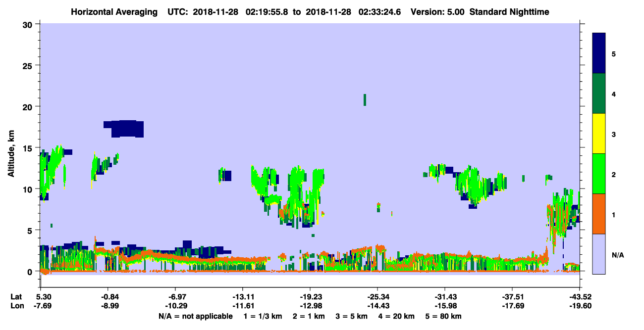Click the dark blue 80 km patch near 17 km altitude
This screenshot has height=330, width=644.
[x=124, y=129]
